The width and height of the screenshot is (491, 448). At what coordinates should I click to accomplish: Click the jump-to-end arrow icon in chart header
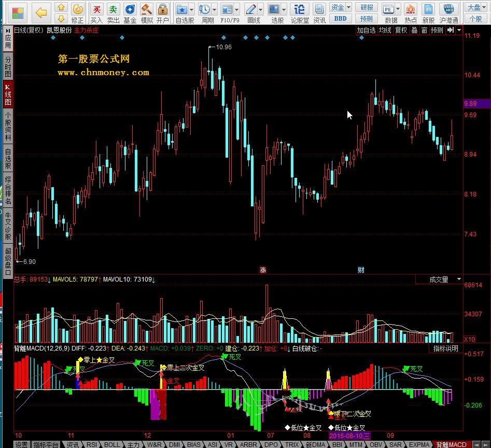[451, 30]
